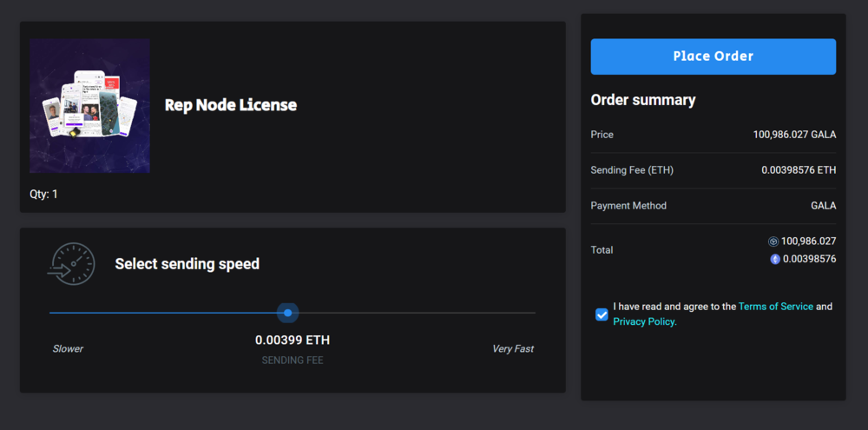This screenshot has height=430, width=868.
Task: Click the 'Qty: 1' quantity text
Action: [x=43, y=195]
